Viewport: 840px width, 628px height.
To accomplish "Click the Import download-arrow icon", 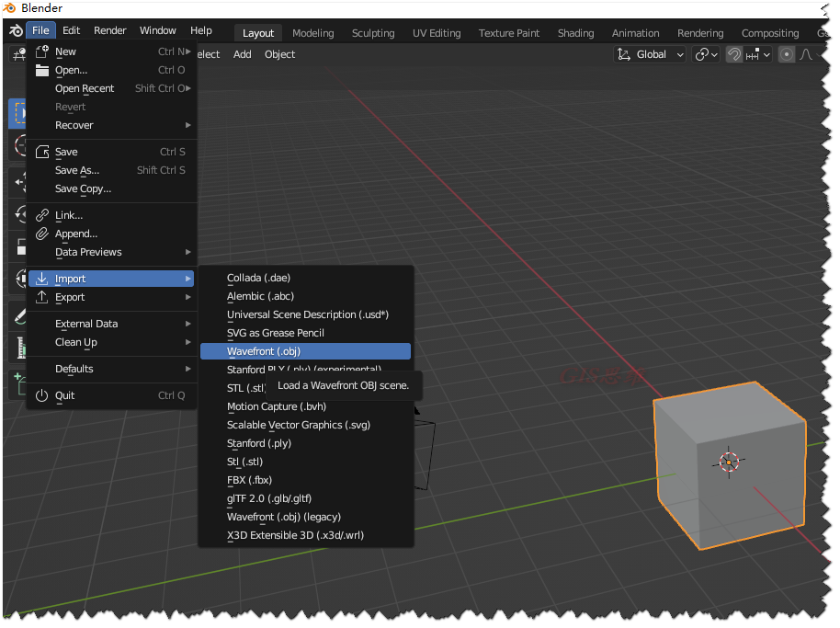I will pyautogui.click(x=41, y=279).
